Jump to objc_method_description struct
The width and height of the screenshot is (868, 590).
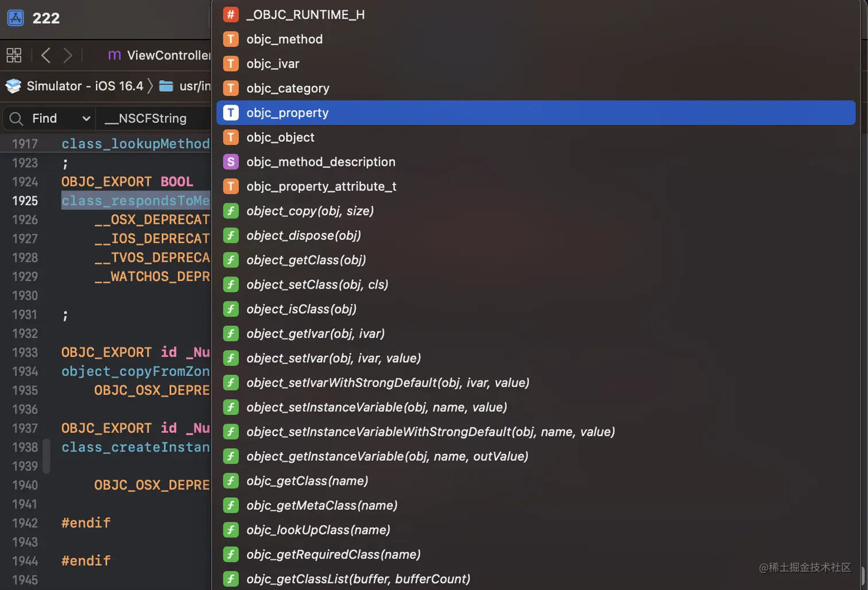(x=536, y=162)
